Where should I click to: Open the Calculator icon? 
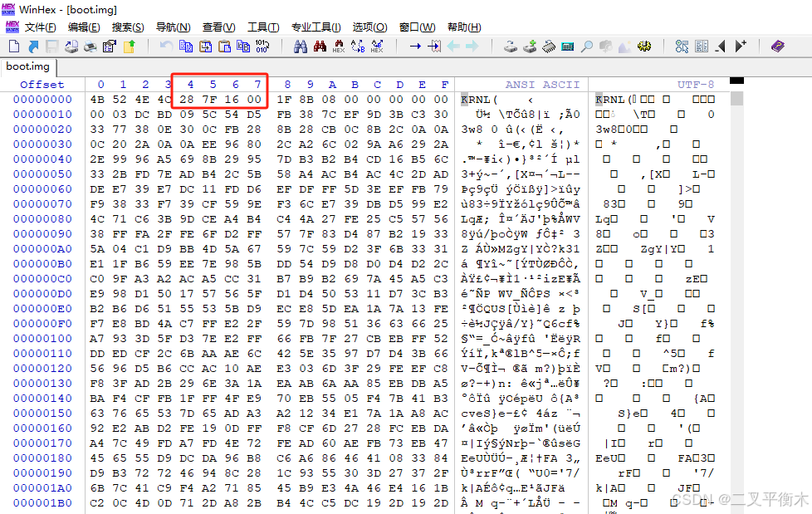(568, 47)
